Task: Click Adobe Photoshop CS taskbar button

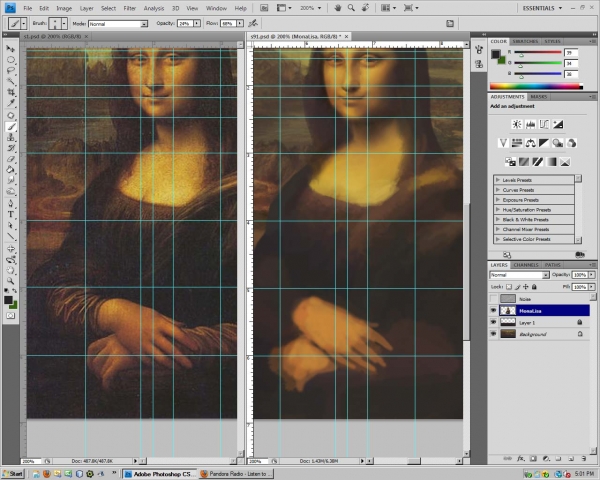Action: point(159,474)
